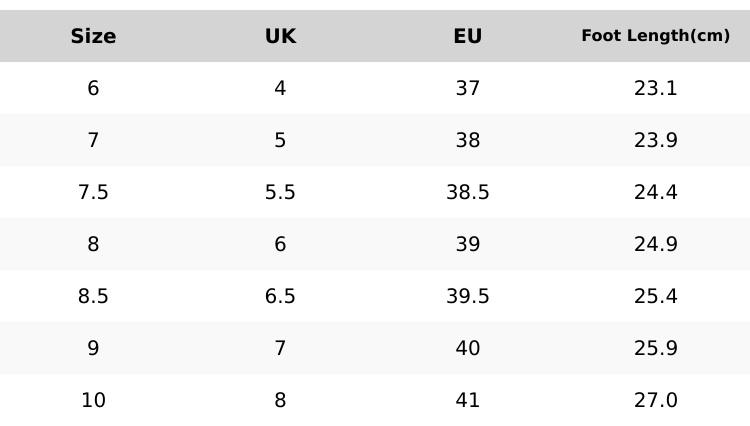Image resolution: width=750 pixels, height=426 pixels.
Task: Select the Size 8.5 cell
Action: click(x=93, y=296)
